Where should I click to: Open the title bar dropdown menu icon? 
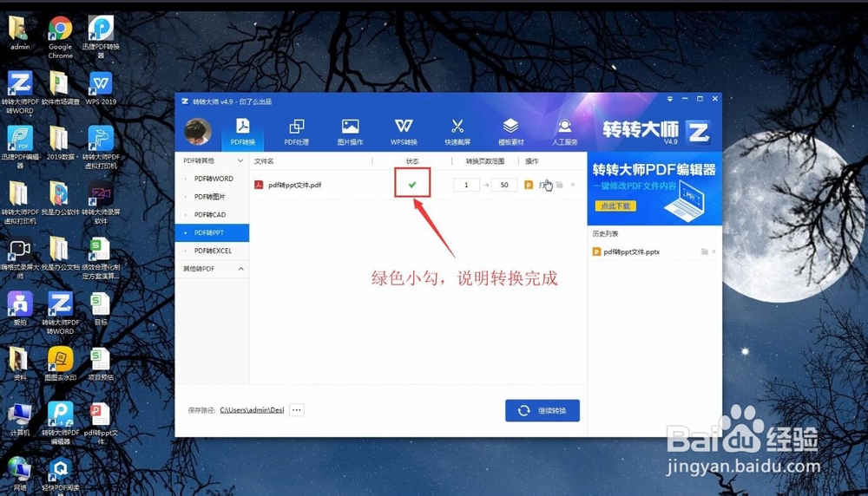670,99
